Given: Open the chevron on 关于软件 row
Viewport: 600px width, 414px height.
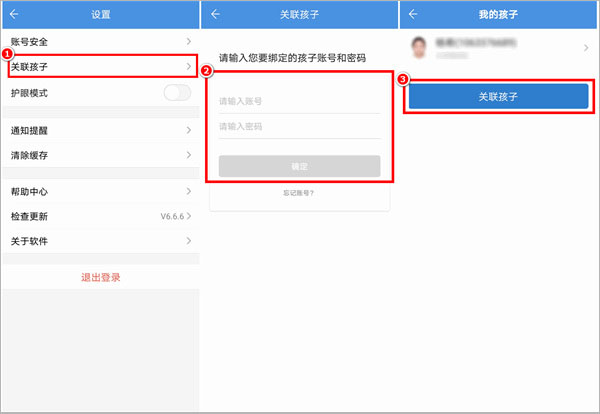Looking at the screenshot, I should click(x=188, y=241).
